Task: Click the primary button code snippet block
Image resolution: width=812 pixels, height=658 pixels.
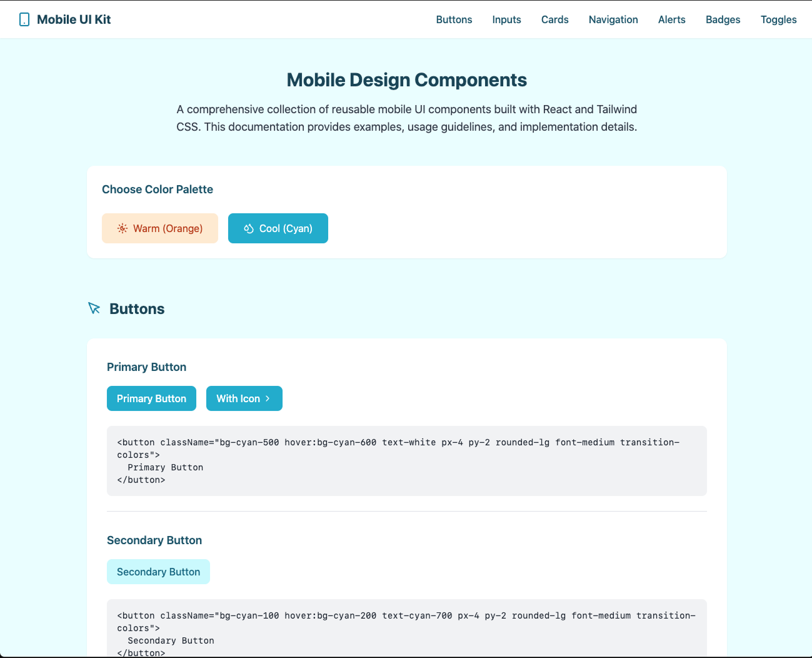Action: [x=407, y=461]
